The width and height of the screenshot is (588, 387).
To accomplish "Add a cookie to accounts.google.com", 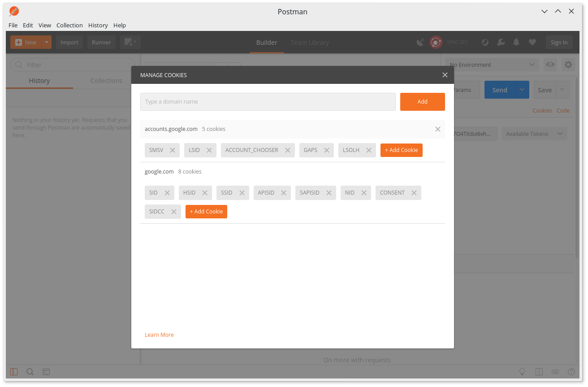I will pyautogui.click(x=402, y=150).
